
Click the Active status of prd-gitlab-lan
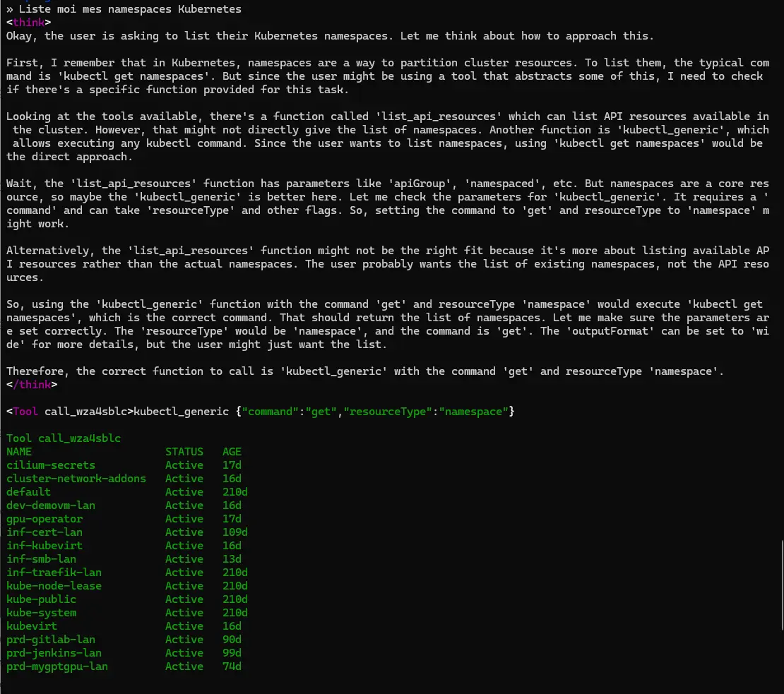pos(184,640)
